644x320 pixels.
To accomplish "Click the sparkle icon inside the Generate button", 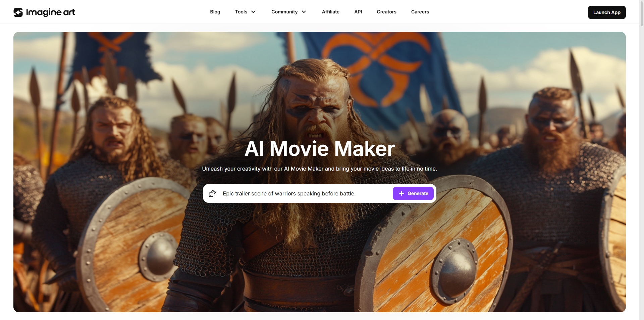I will tap(401, 193).
